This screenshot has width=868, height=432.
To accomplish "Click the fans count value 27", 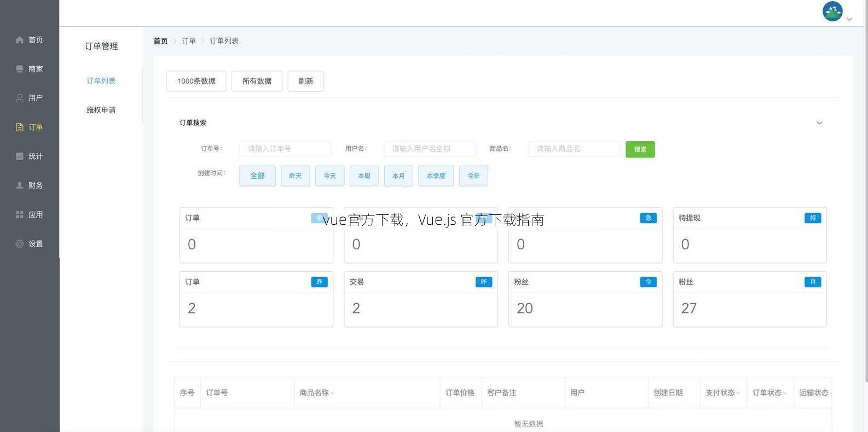I will pyautogui.click(x=689, y=308).
